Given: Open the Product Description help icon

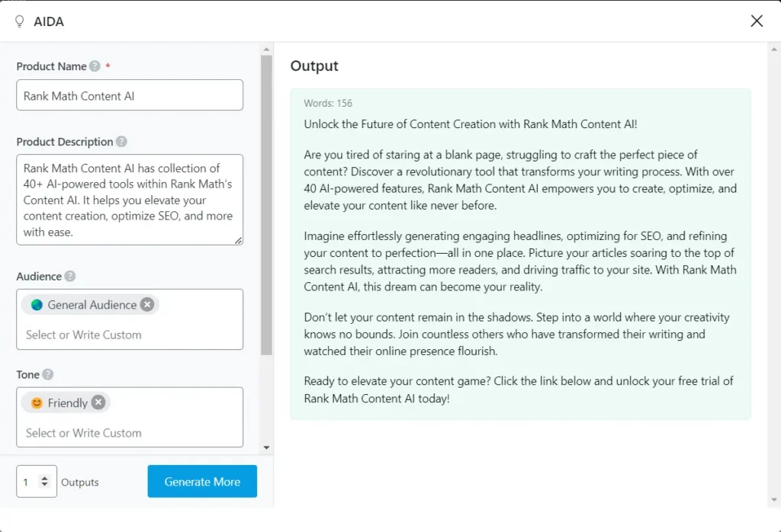Looking at the screenshot, I should coord(121,141).
